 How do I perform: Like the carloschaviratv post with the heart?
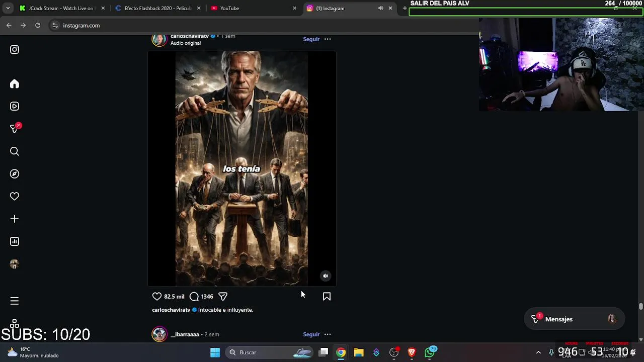pyautogui.click(x=157, y=296)
